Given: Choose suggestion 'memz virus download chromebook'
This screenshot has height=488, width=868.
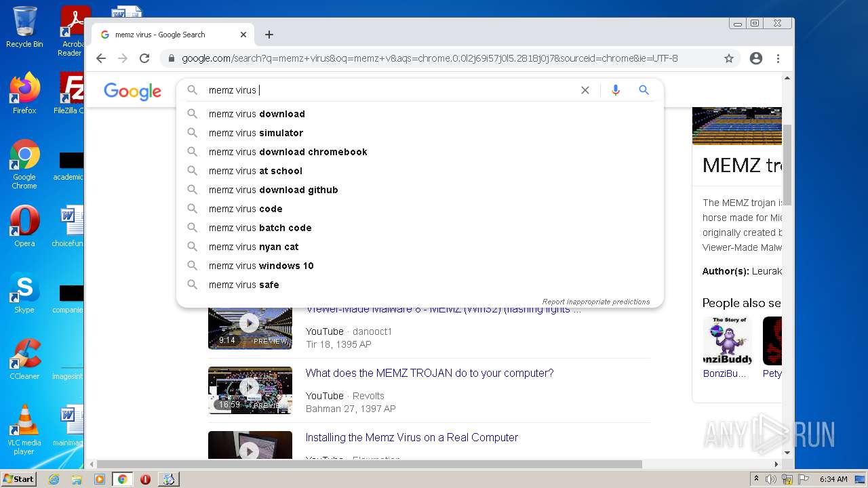Looking at the screenshot, I should pyautogui.click(x=420, y=152).
